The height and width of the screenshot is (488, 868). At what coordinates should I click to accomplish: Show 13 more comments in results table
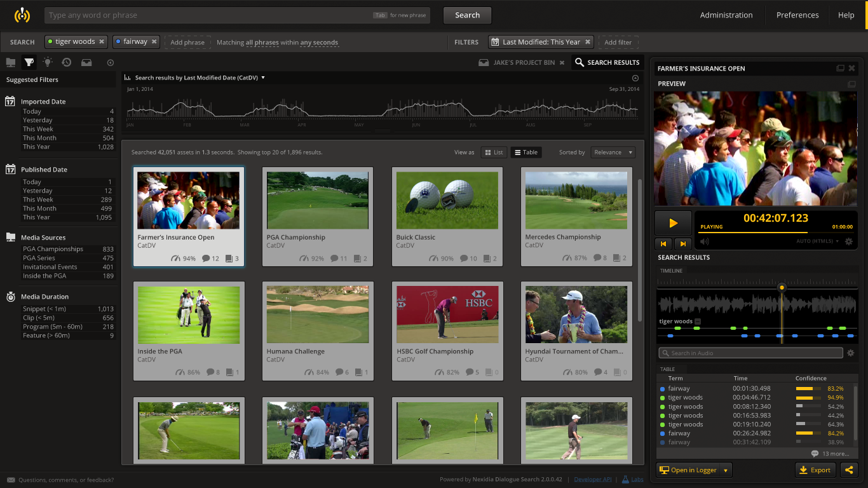coord(830,454)
